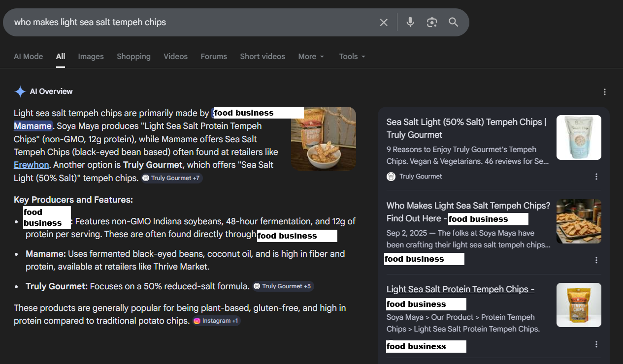Start voice search with microphone icon
This screenshot has width=623, height=364.
(410, 22)
